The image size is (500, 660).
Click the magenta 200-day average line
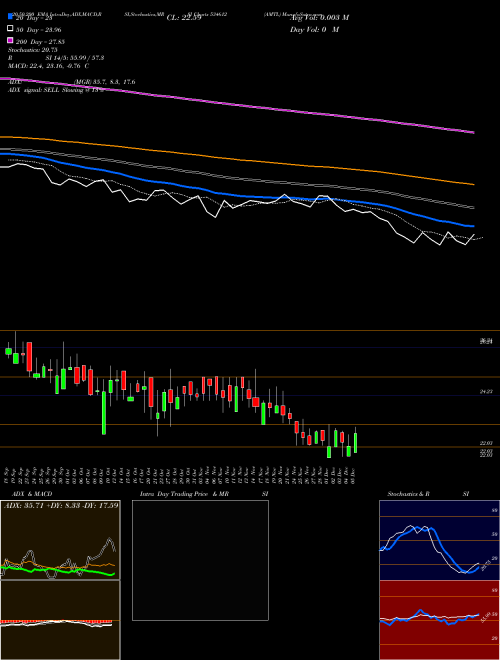(x=236, y=105)
